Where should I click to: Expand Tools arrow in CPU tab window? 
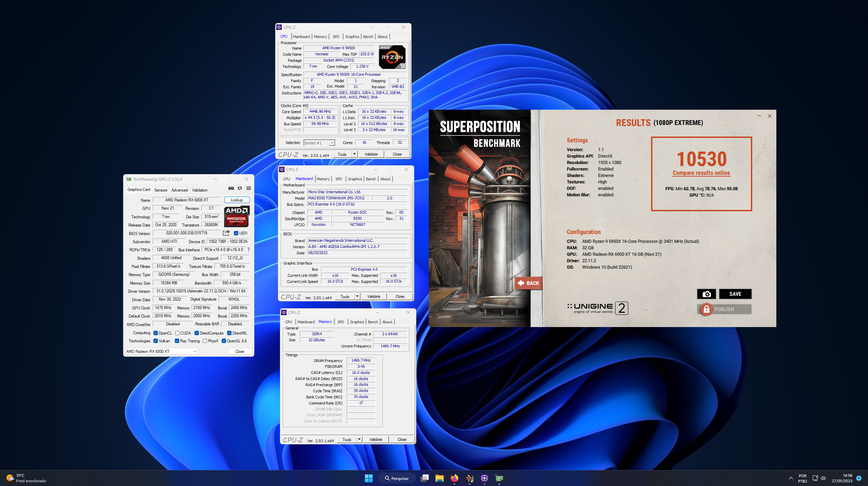click(354, 154)
